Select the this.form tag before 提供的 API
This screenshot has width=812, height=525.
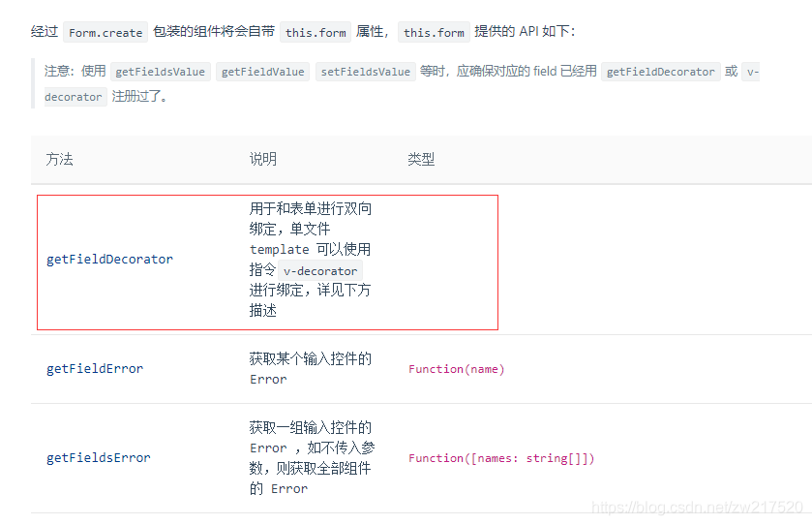[x=434, y=32]
